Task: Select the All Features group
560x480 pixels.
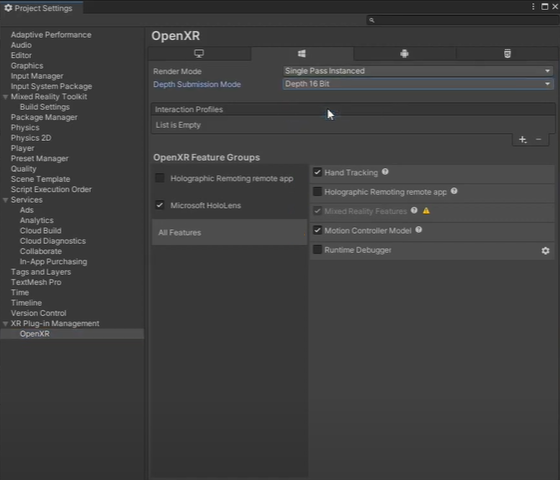Action: (229, 232)
